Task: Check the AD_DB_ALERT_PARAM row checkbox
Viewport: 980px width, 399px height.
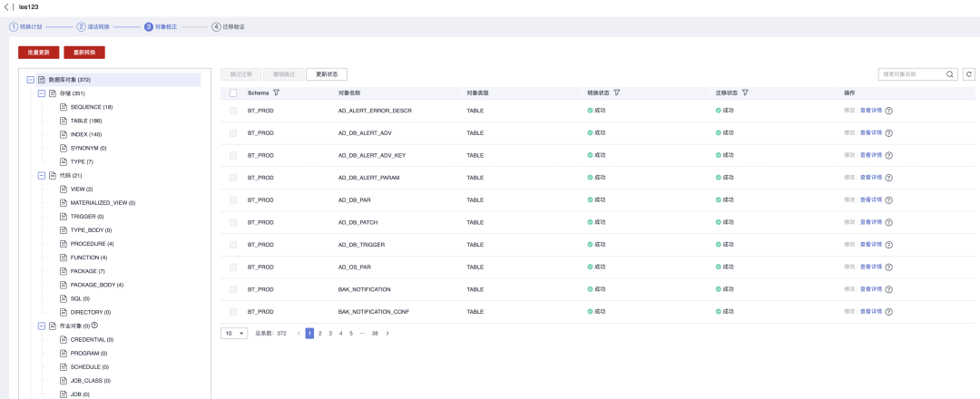Action: click(233, 178)
